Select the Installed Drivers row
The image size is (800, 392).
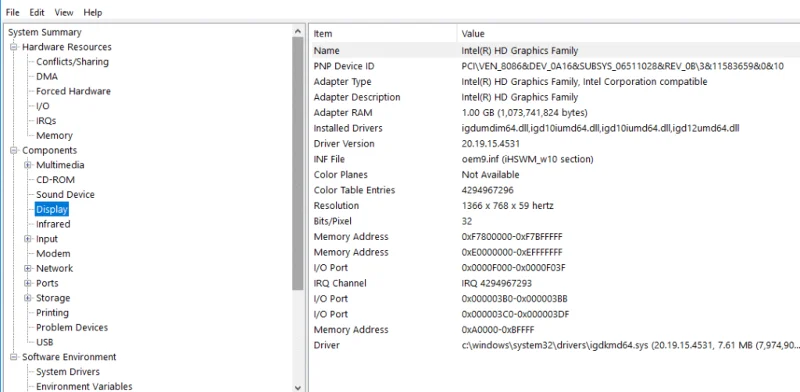point(555,128)
